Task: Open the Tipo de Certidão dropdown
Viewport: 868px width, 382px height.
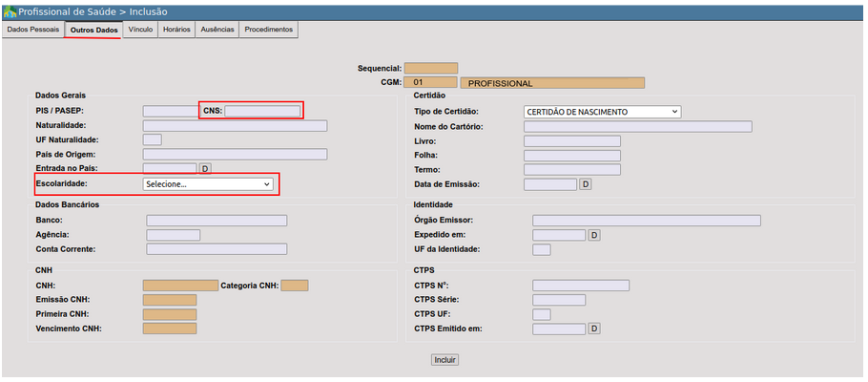Action: coord(602,112)
